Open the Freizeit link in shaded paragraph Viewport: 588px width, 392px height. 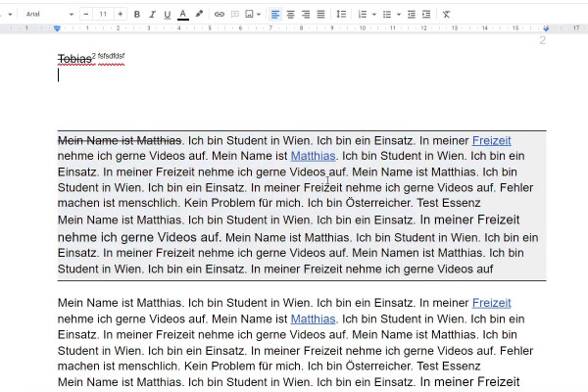pos(491,141)
